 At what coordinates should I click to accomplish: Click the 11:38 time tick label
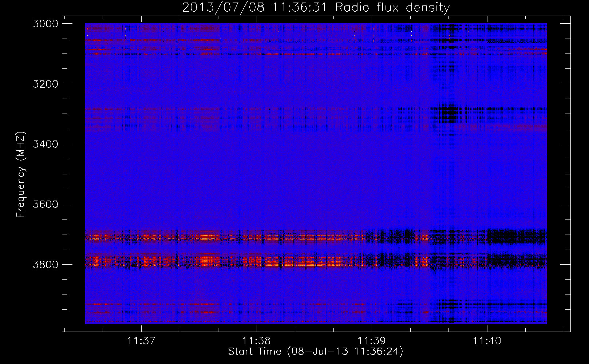tap(257, 341)
